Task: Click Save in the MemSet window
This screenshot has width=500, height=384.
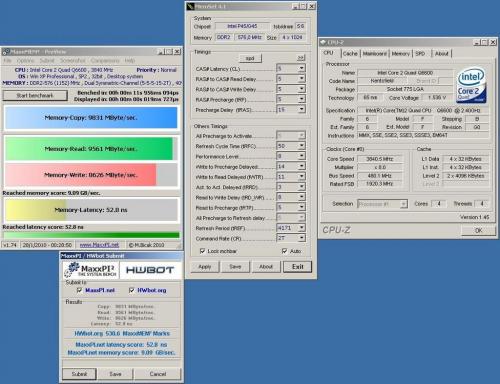Action: (235, 266)
